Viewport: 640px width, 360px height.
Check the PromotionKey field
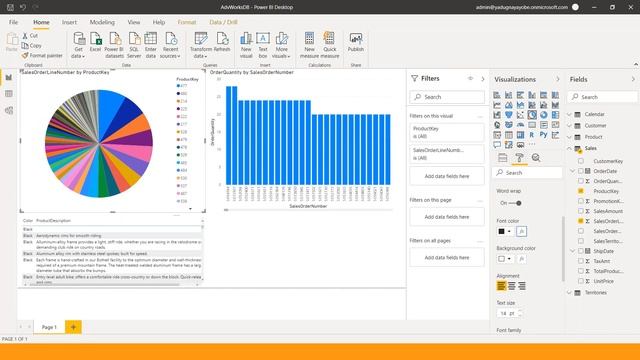(581, 201)
